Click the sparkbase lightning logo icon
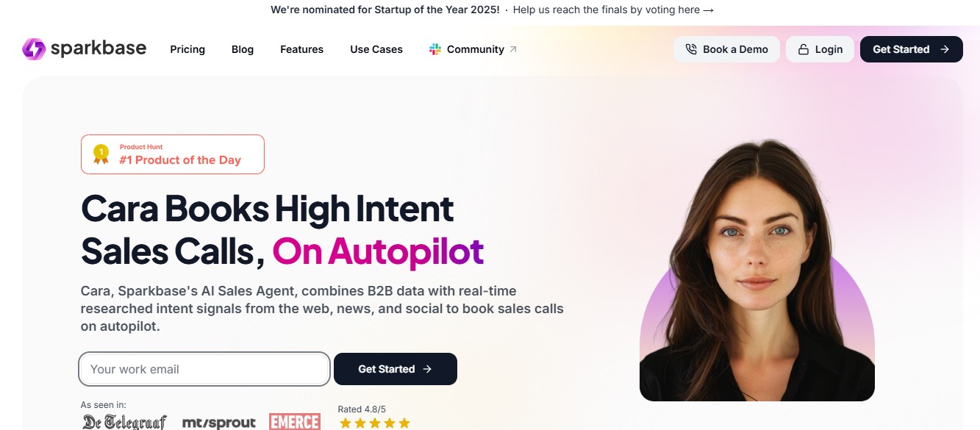This screenshot has width=980, height=430. [34, 49]
